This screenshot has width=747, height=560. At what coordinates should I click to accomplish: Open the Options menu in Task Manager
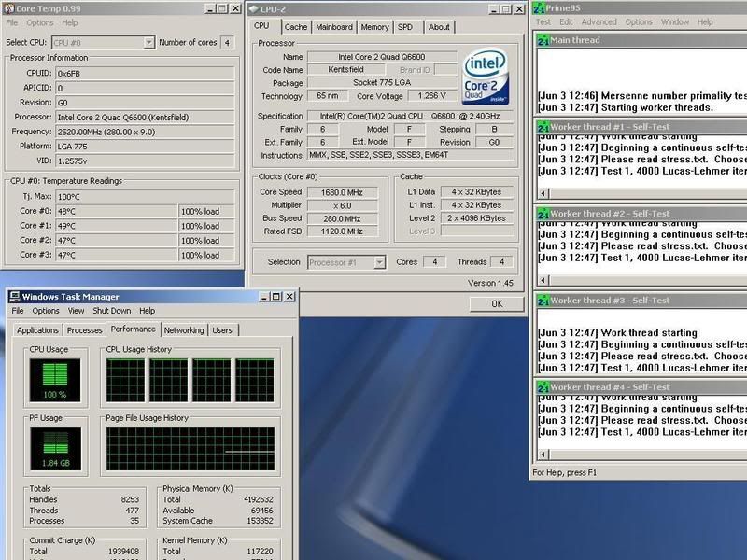coord(46,311)
